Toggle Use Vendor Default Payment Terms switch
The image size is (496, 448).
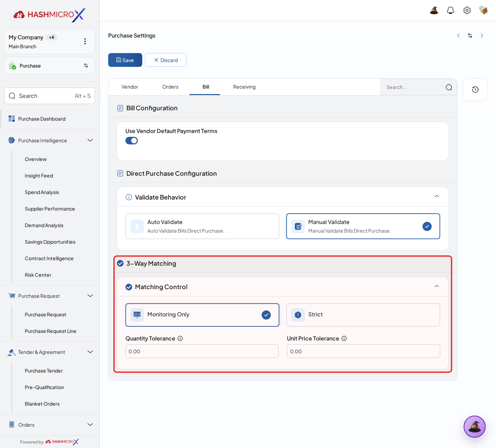pos(132,141)
